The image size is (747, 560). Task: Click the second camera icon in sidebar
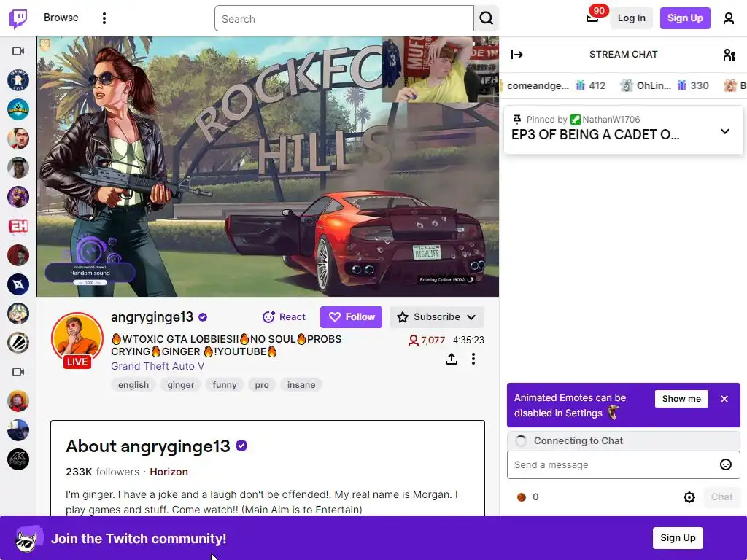(18, 372)
